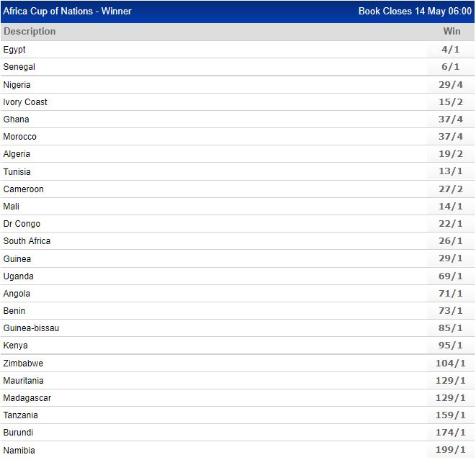Click the Africa Cup of Nations title bar
Viewport: 476px width, 460px height.
[68, 12]
